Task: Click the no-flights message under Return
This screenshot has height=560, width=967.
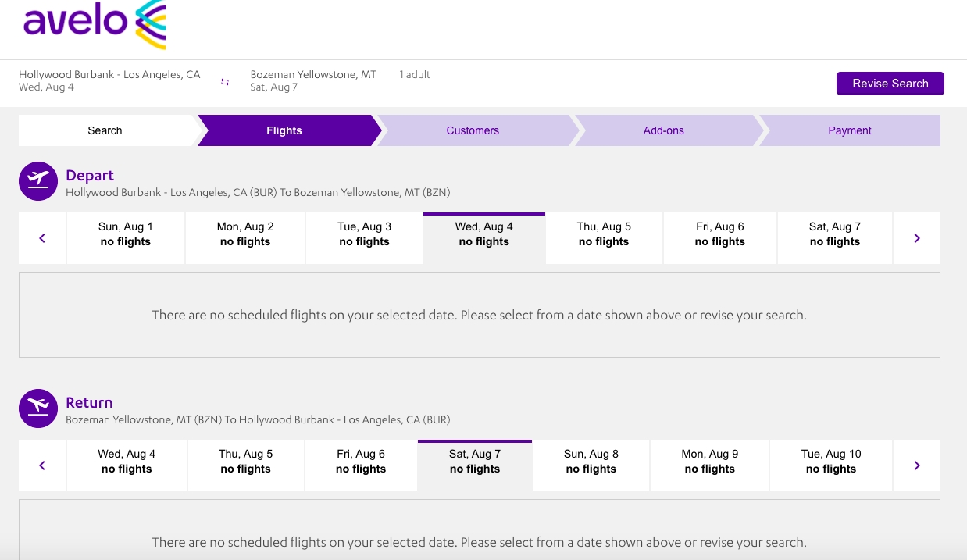Action: coord(480,542)
